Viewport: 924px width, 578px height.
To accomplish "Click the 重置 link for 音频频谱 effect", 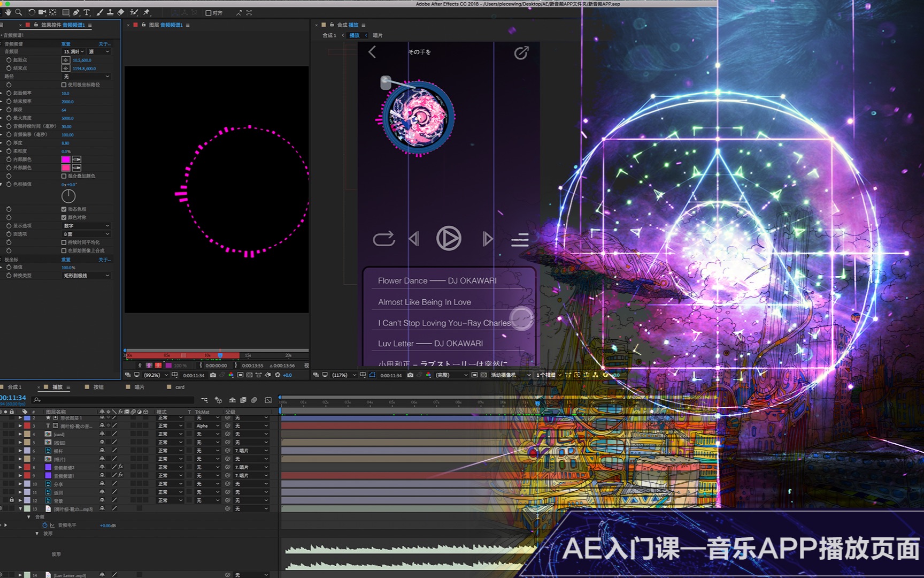I will [66, 44].
